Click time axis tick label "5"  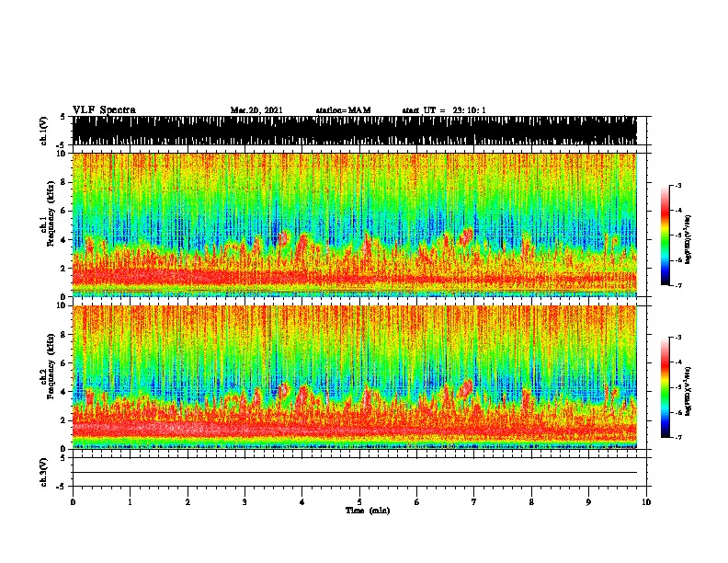coord(359,502)
